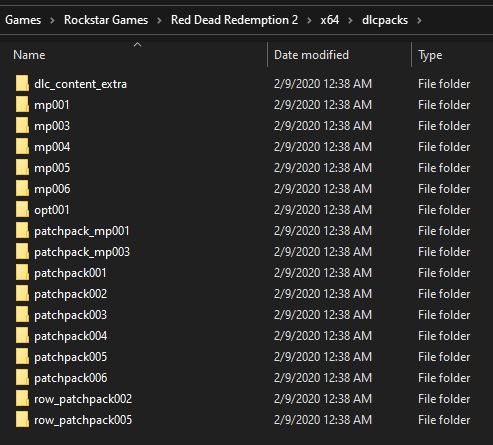This screenshot has width=493, height=445.
Task: Select the mp003 folder name
Action: point(52,126)
